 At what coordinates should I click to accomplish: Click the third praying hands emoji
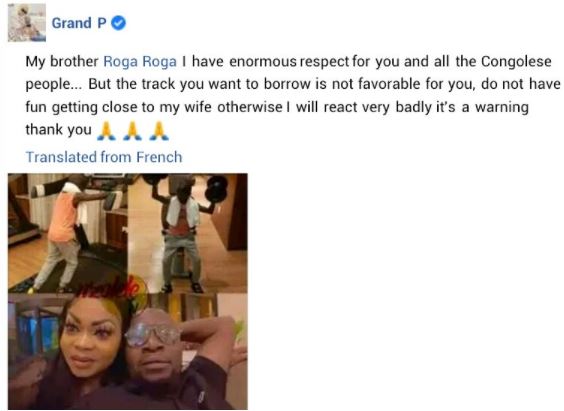point(159,131)
